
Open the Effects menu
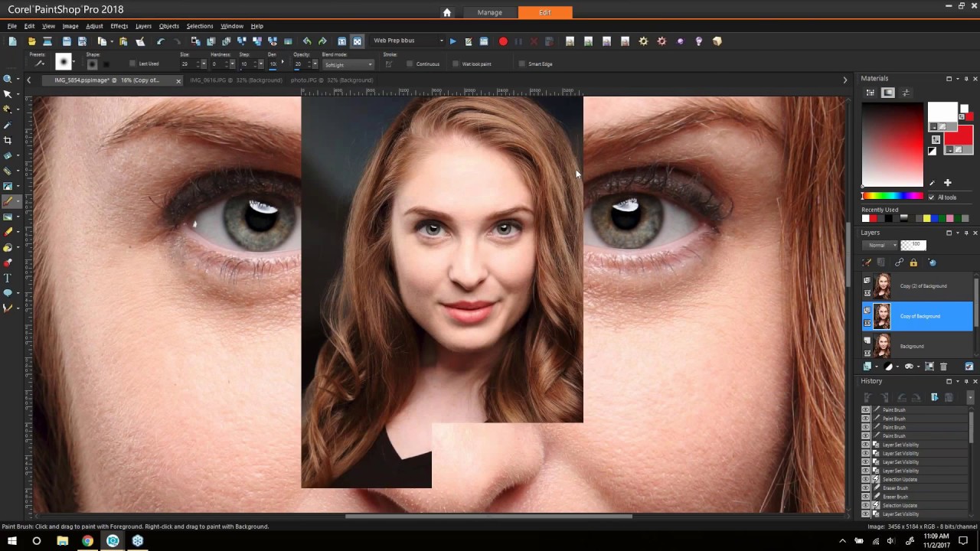pyautogui.click(x=119, y=26)
